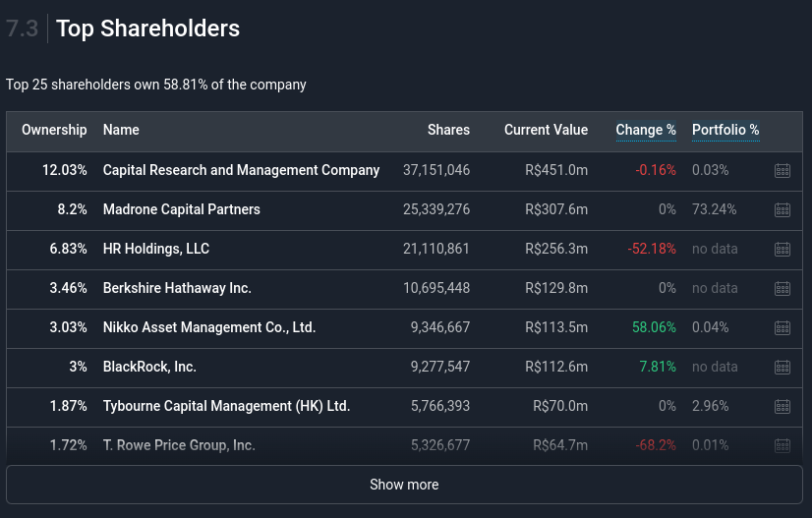Screen dimensions: 812x518
Task: Click the R$70.0m current value
Action: click(560, 406)
